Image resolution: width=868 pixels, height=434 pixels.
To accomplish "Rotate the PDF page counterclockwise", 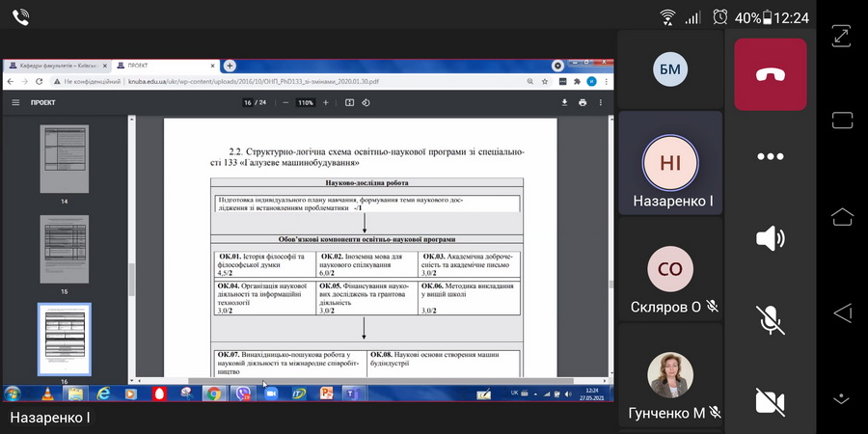I will tap(366, 102).
